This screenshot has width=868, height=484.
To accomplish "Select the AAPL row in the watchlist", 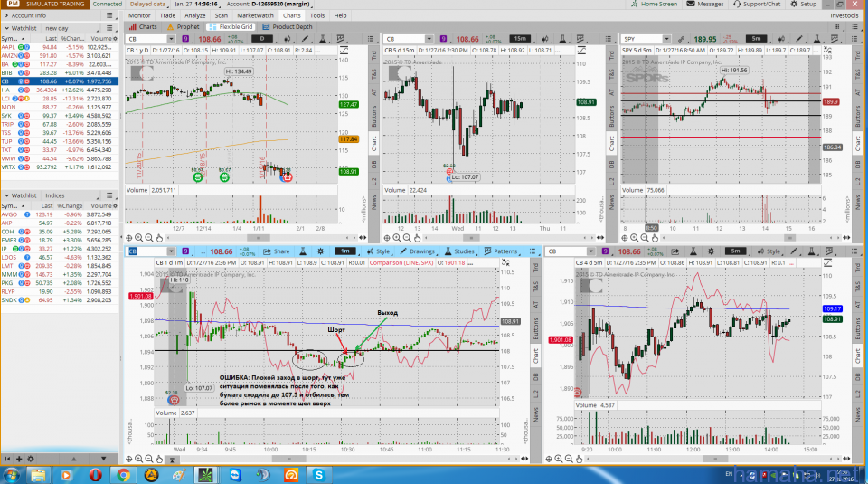I will click(x=60, y=47).
